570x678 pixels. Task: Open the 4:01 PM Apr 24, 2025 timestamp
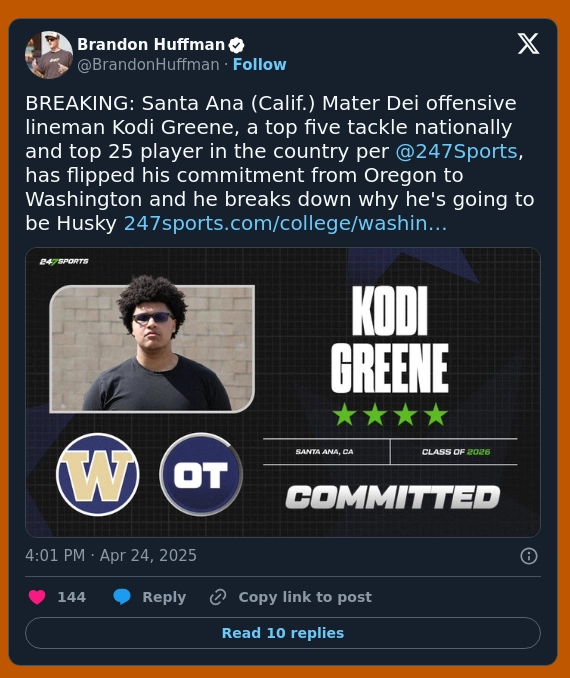[111, 556]
